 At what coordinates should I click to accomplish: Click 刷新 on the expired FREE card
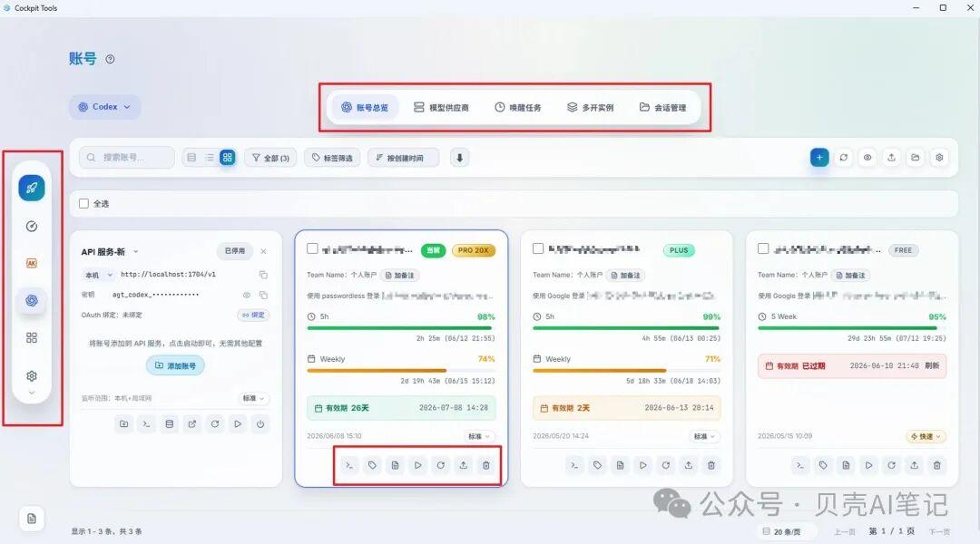pos(932,366)
